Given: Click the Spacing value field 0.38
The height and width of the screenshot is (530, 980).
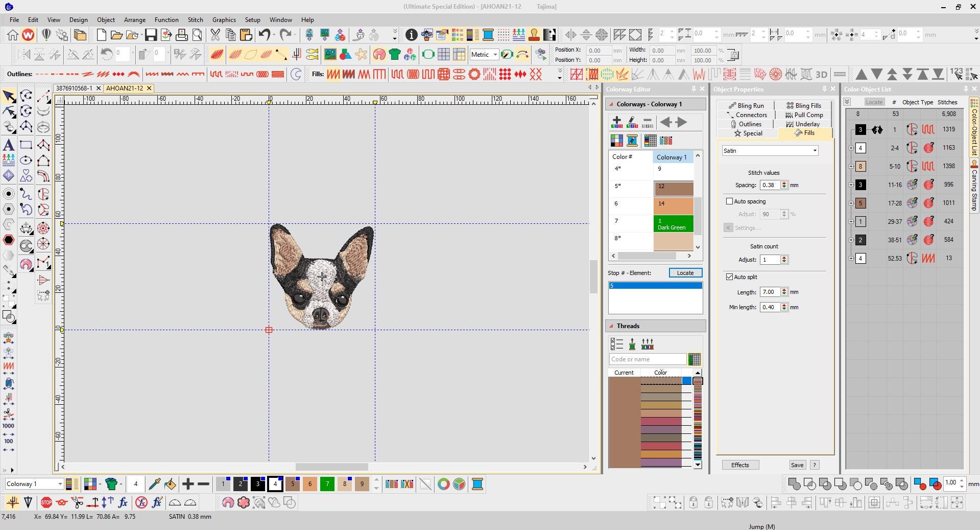Looking at the screenshot, I should (x=770, y=185).
